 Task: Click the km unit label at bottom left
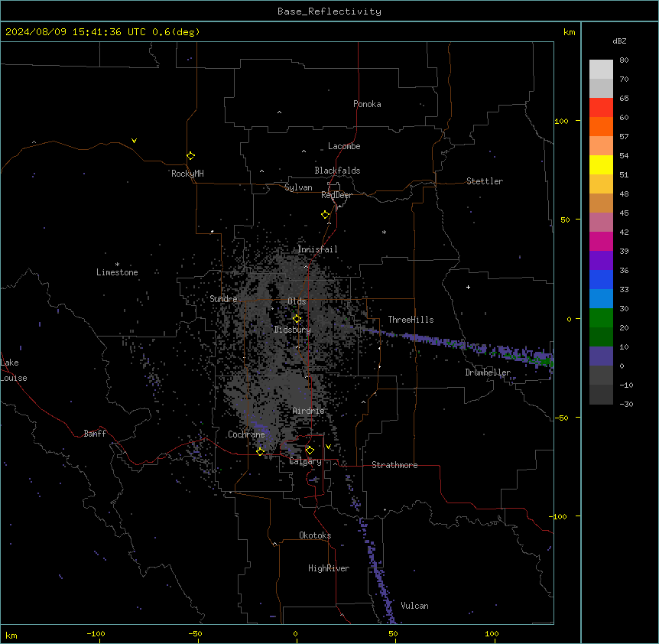pyautogui.click(x=11, y=635)
